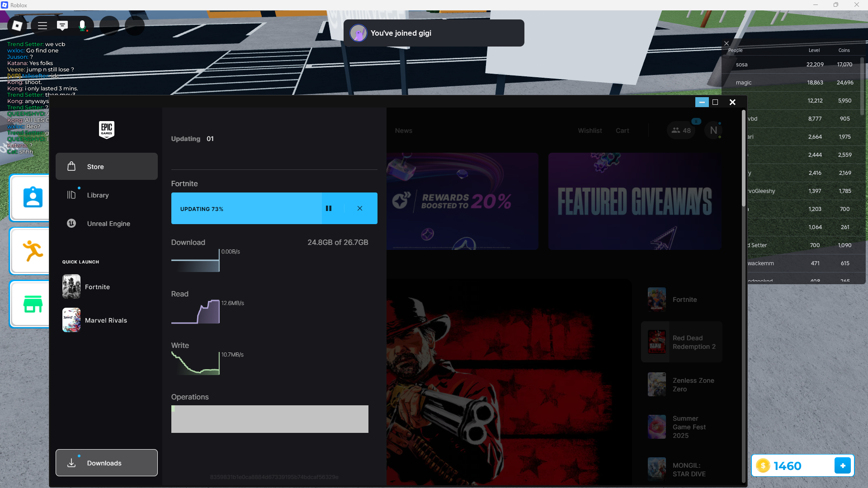Open the Store section in Epic launcher
The image size is (868, 488).
coord(107,166)
